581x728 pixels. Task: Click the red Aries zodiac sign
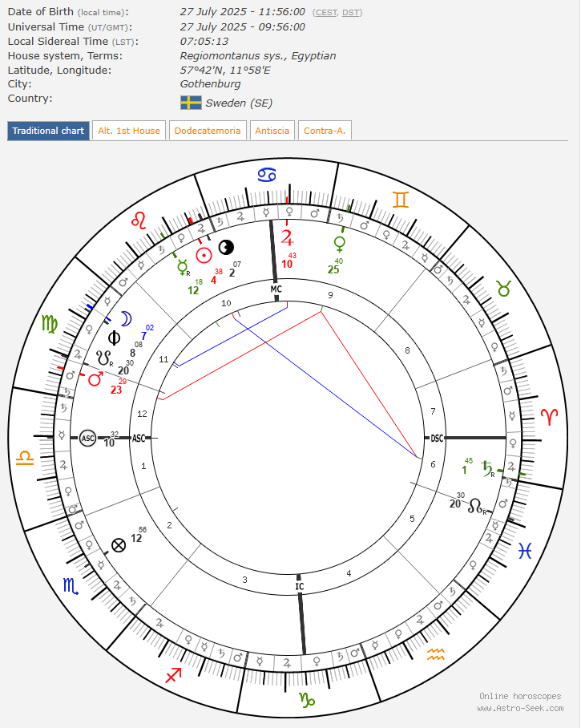(549, 416)
